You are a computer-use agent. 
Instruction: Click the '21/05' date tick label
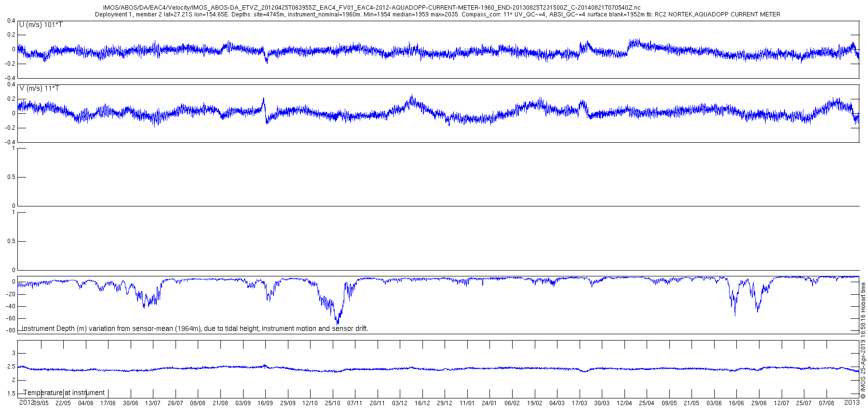coord(692,403)
